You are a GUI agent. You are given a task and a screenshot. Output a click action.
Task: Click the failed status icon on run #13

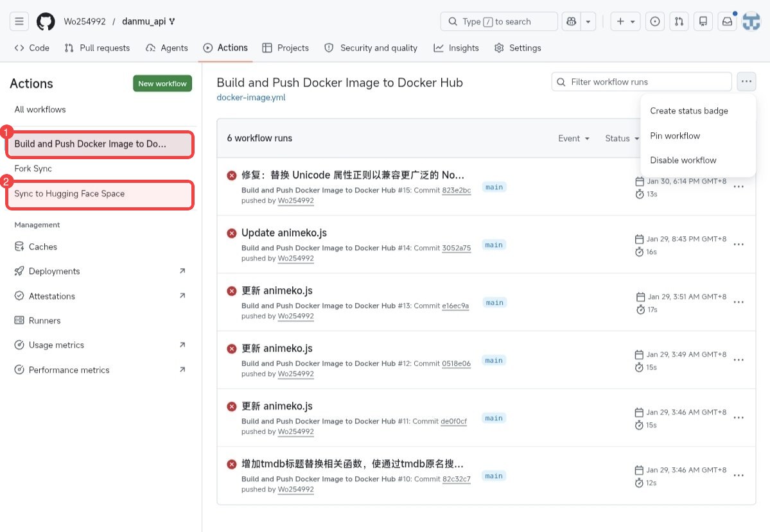coord(232,291)
